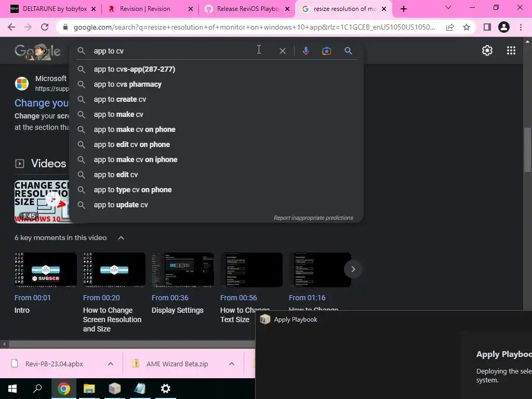Clear the search box text

pos(282,51)
